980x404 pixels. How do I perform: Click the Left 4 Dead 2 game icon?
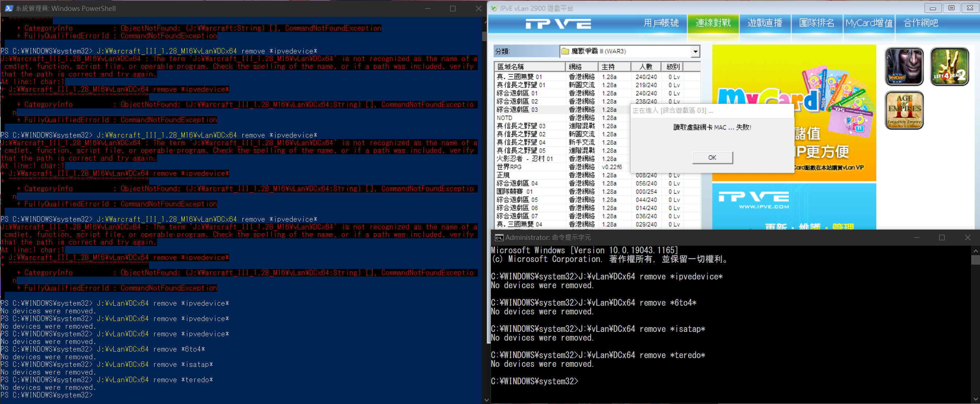949,66
